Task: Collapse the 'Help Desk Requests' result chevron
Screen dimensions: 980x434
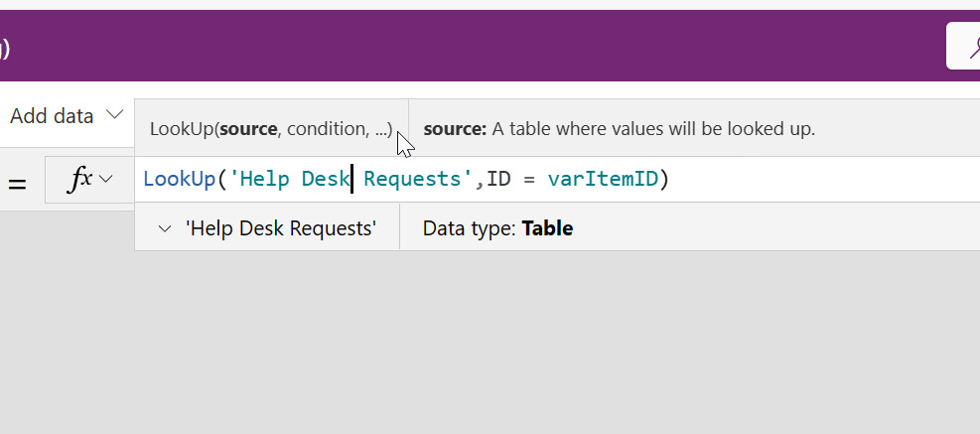Action: (x=165, y=228)
